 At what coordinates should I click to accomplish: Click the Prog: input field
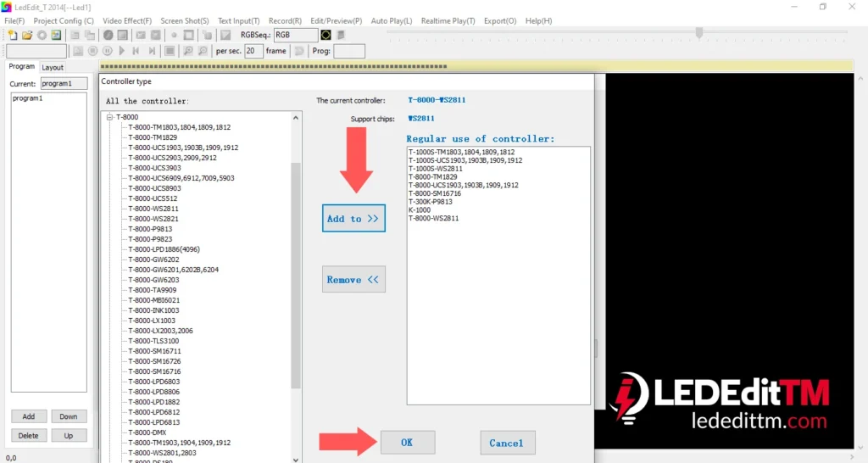pyautogui.click(x=349, y=51)
